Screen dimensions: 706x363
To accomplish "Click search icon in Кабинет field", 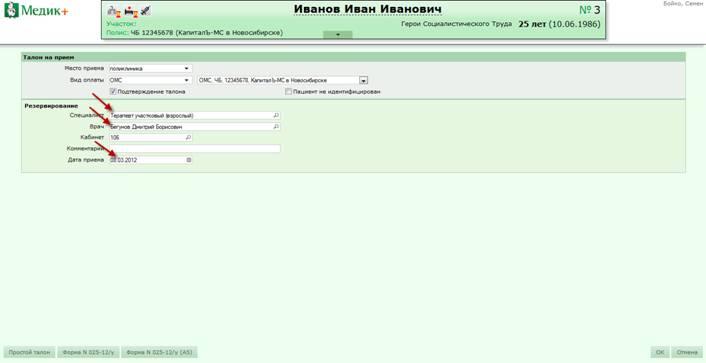I will pos(188,137).
